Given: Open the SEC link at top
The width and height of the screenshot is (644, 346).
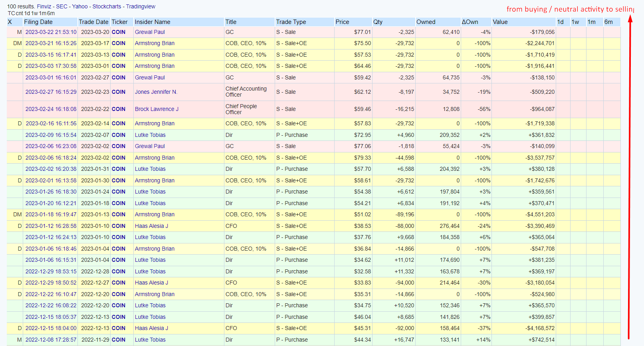Looking at the screenshot, I should 61,6.
